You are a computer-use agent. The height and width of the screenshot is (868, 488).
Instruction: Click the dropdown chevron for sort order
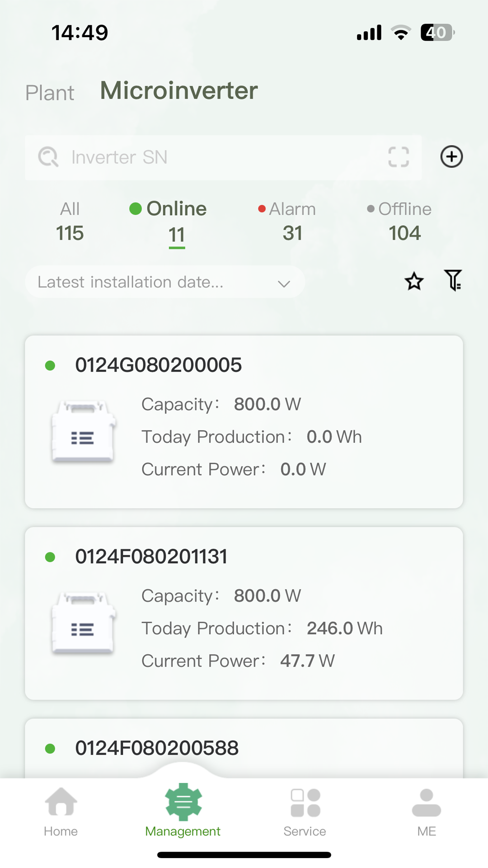284,283
